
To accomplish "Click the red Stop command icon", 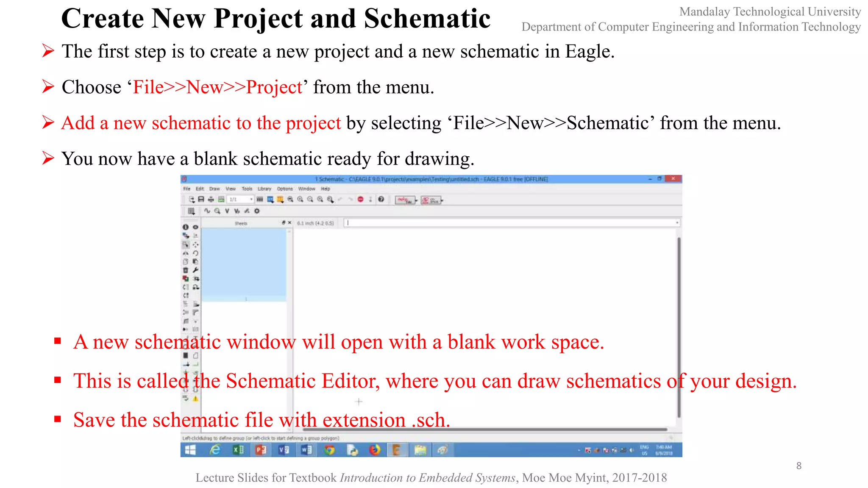I will (360, 199).
